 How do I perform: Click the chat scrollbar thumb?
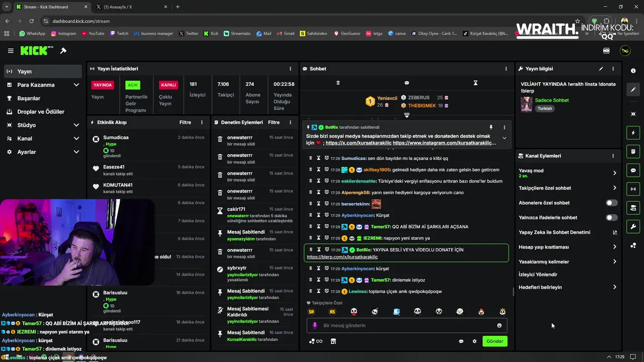point(513,292)
